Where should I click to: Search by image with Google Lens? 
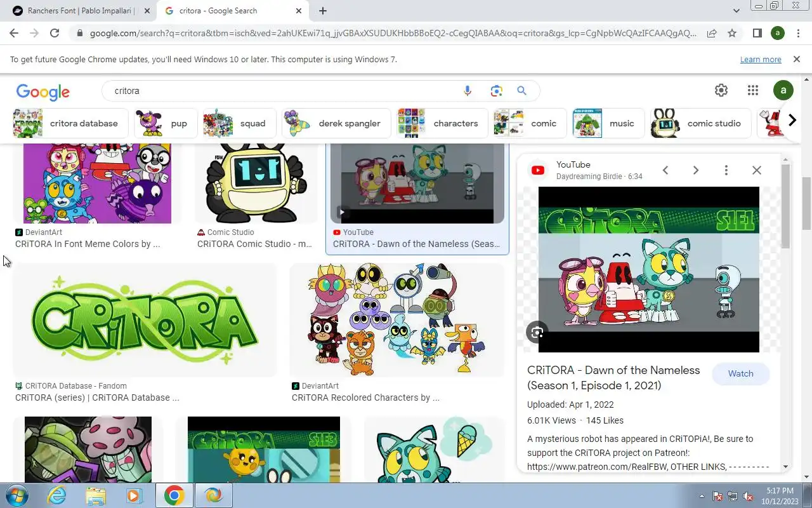click(x=496, y=91)
